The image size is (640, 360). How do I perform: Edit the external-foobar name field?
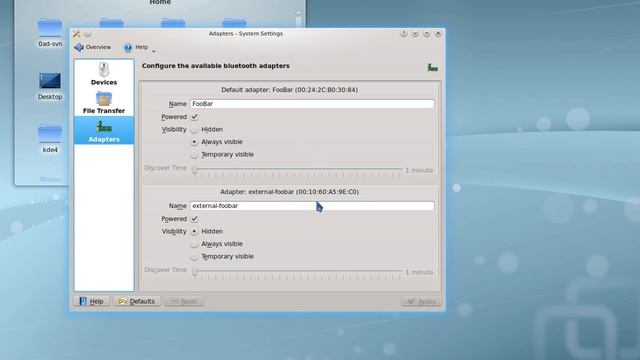312,206
